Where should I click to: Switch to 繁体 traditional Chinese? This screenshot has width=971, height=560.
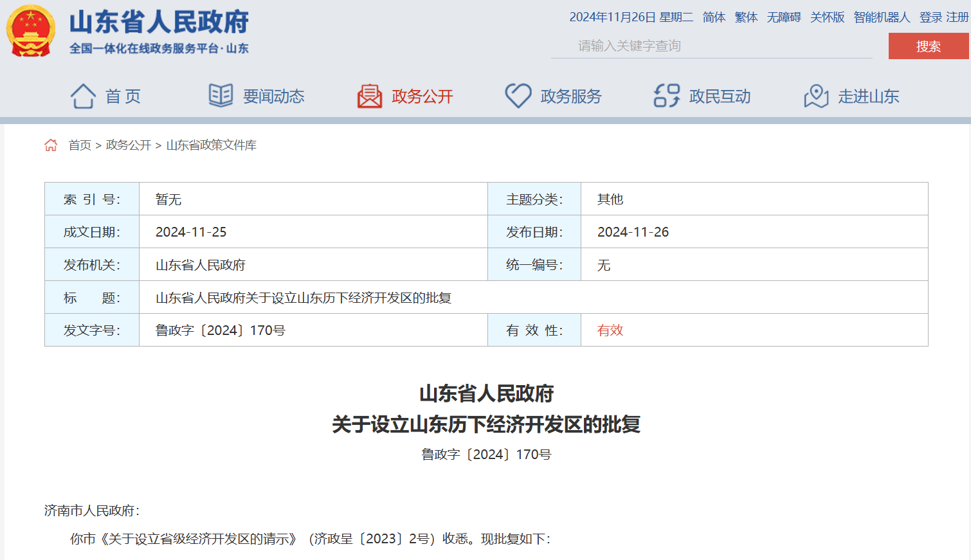click(x=746, y=17)
